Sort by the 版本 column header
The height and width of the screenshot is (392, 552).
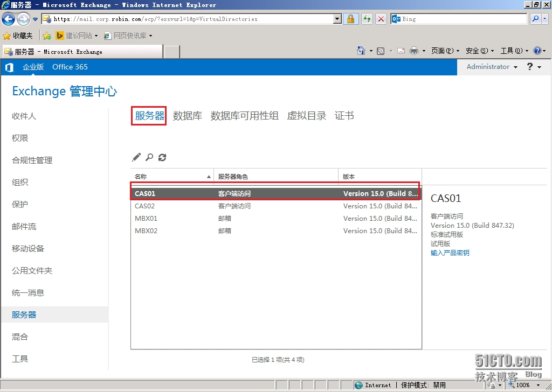pyautogui.click(x=380, y=177)
